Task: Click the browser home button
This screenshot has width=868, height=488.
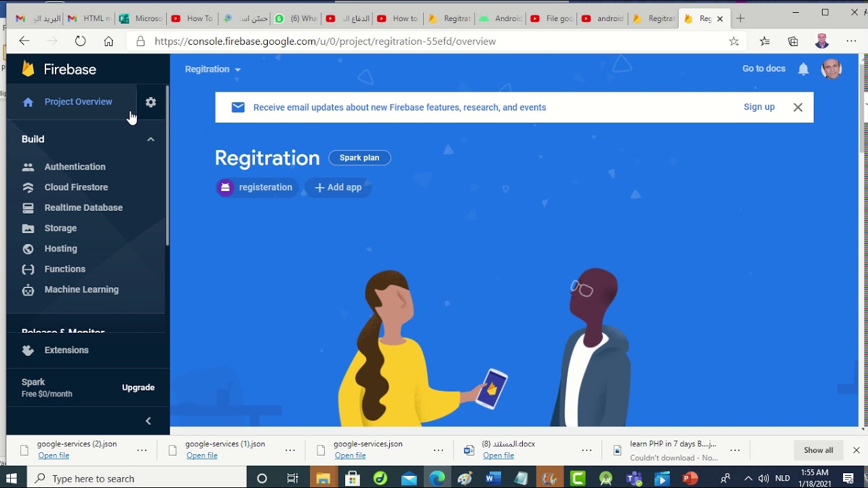Action: click(x=108, y=41)
